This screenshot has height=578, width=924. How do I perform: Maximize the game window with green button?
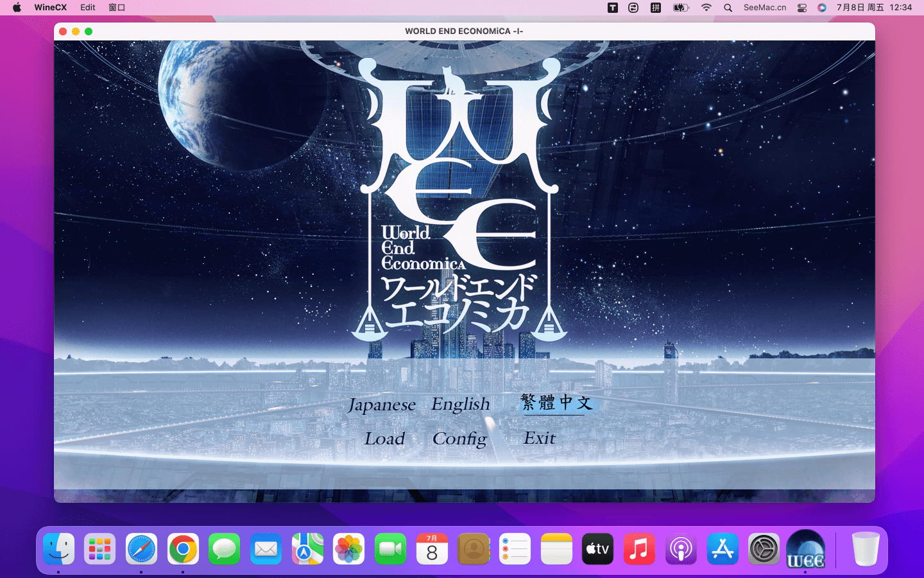pyautogui.click(x=89, y=31)
